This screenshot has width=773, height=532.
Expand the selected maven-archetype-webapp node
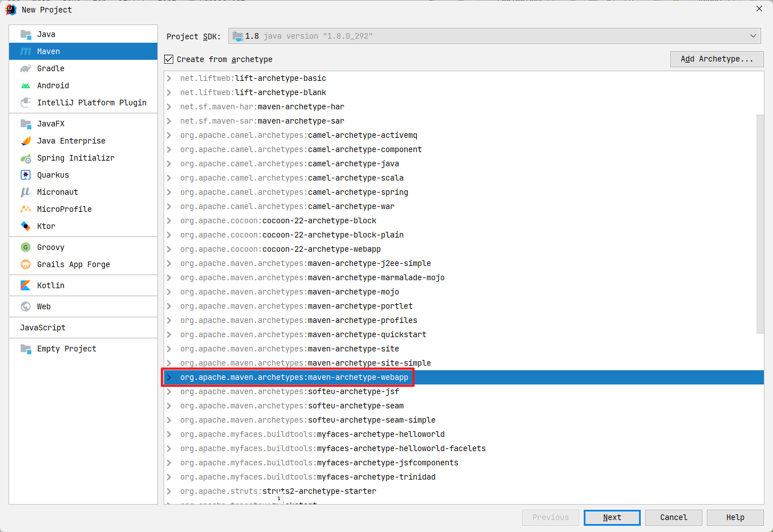click(169, 377)
